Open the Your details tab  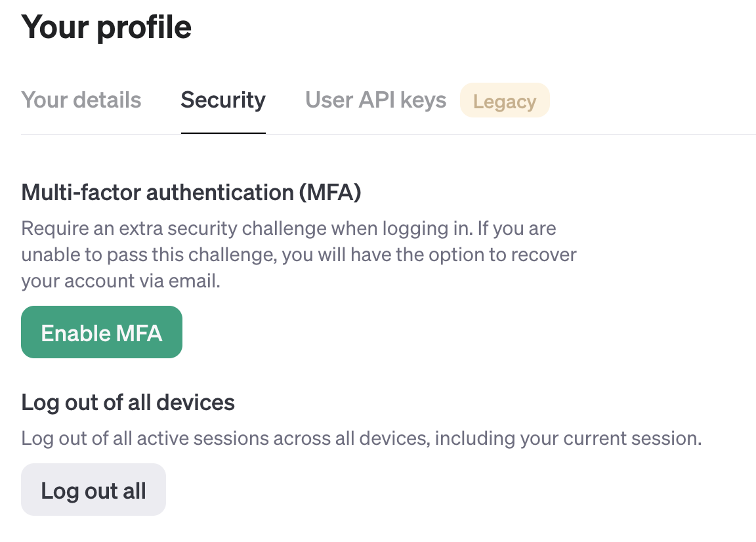(x=81, y=100)
